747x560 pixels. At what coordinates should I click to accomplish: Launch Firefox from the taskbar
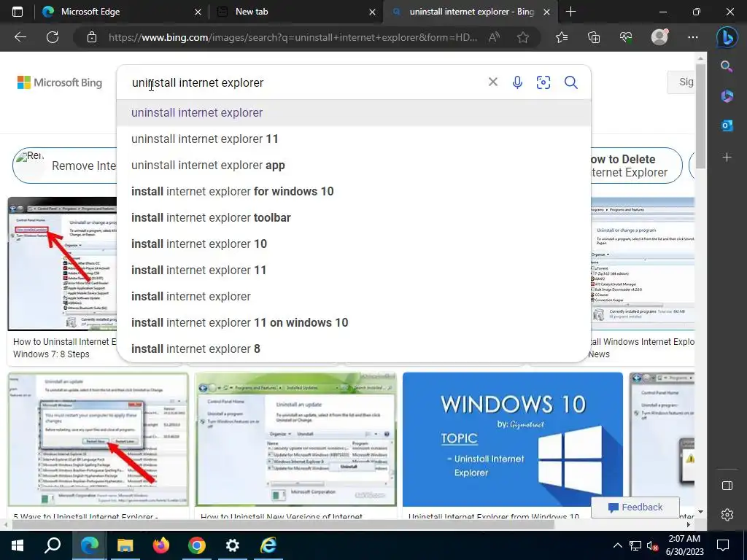[x=161, y=545]
